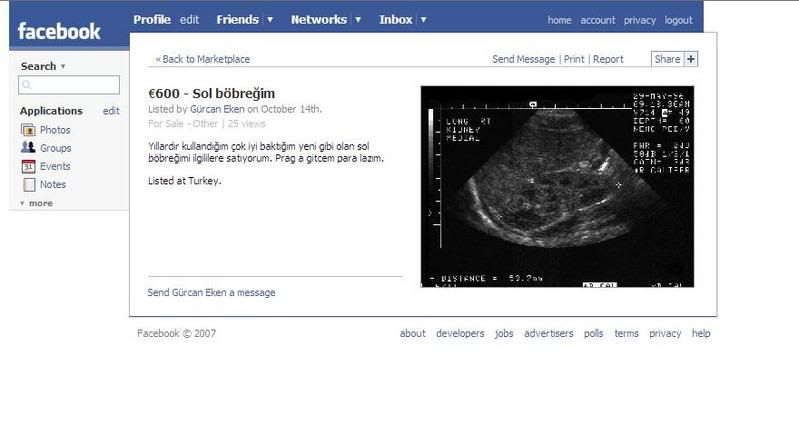
Task: Click the plus icon beside Share
Action: point(691,59)
